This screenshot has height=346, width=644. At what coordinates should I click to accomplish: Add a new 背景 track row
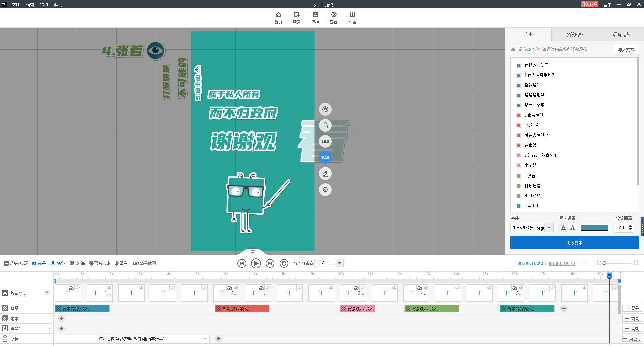pyautogui.click(x=632, y=308)
